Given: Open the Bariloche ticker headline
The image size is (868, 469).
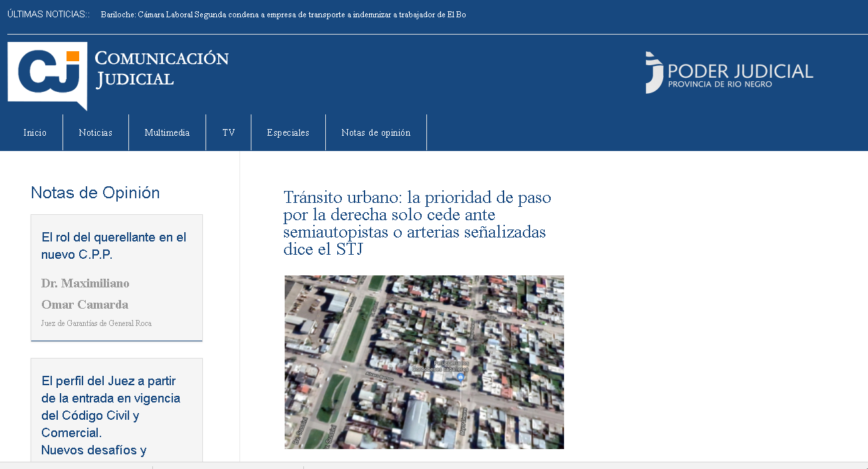Looking at the screenshot, I should 283,13.
